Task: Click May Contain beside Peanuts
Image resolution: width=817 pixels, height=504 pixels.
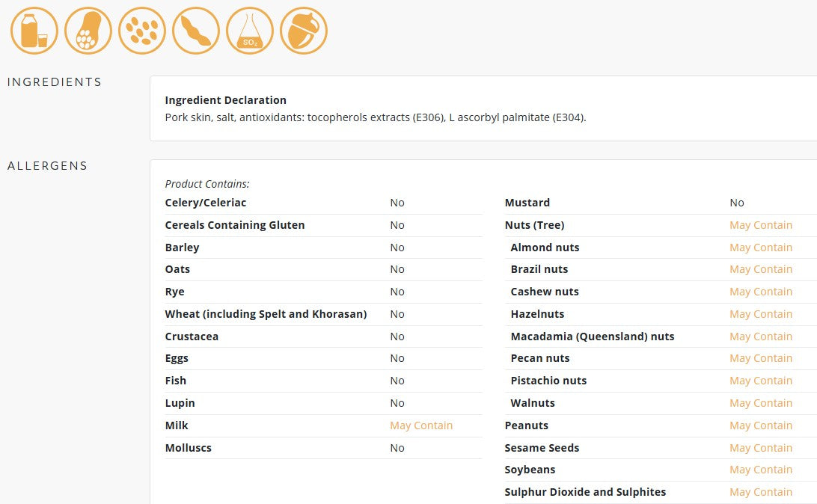Action: click(761, 425)
